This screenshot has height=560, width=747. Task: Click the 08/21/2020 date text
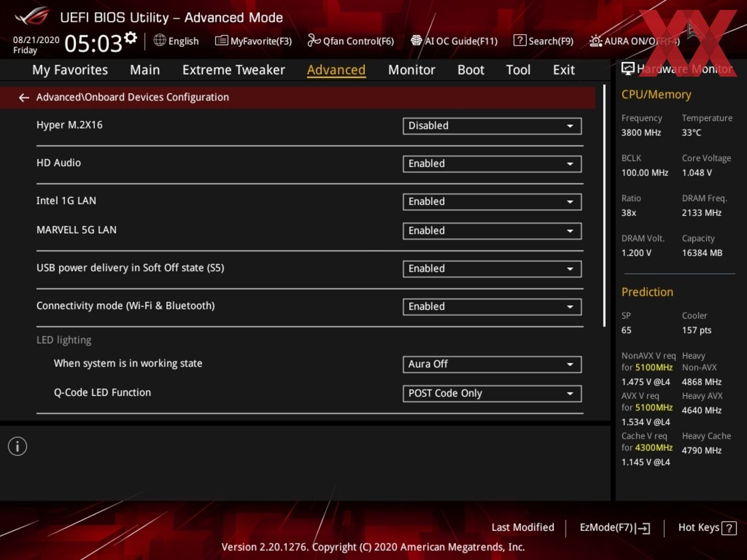[x=36, y=40]
